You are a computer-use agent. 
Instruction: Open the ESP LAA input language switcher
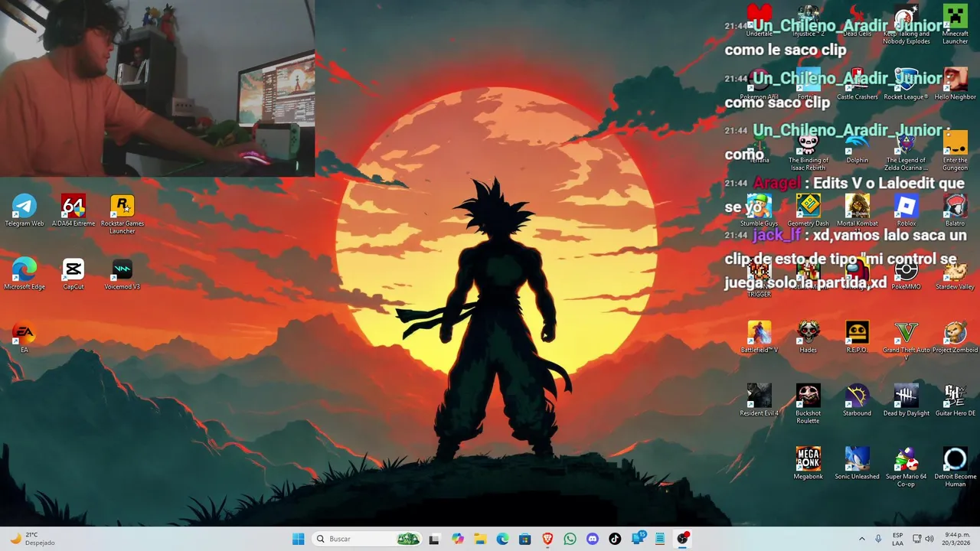tap(897, 539)
